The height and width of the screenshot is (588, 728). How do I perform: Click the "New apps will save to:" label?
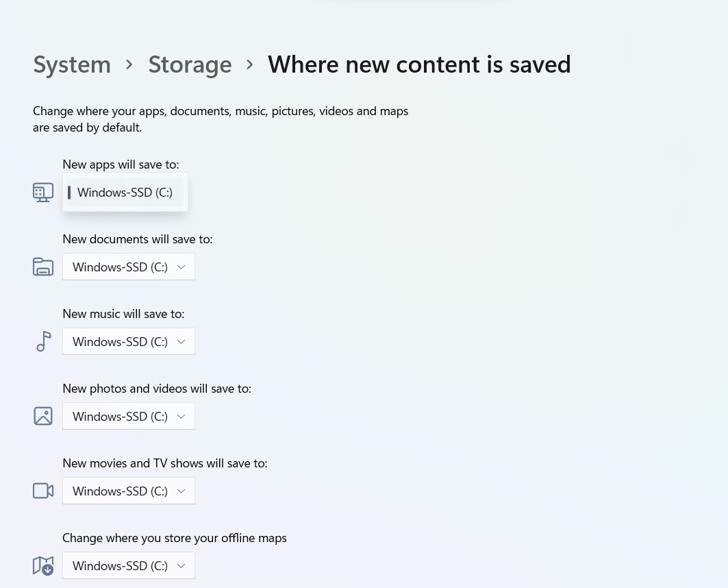[x=121, y=164]
